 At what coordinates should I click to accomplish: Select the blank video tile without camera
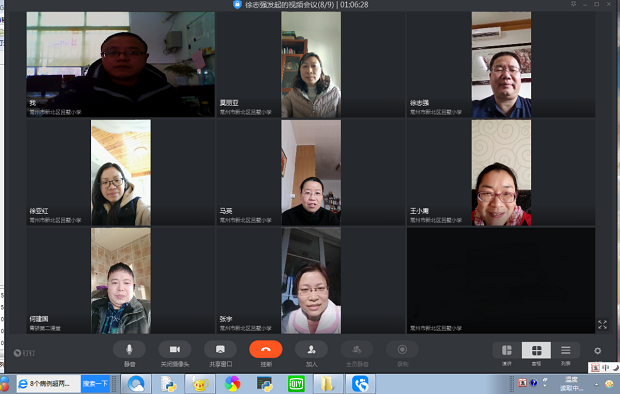(501, 280)
